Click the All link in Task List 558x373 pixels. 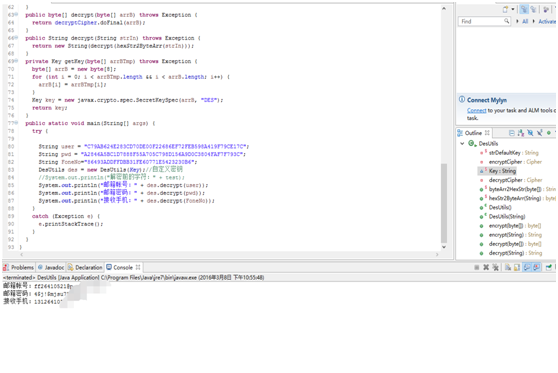[x=525, y=21]
